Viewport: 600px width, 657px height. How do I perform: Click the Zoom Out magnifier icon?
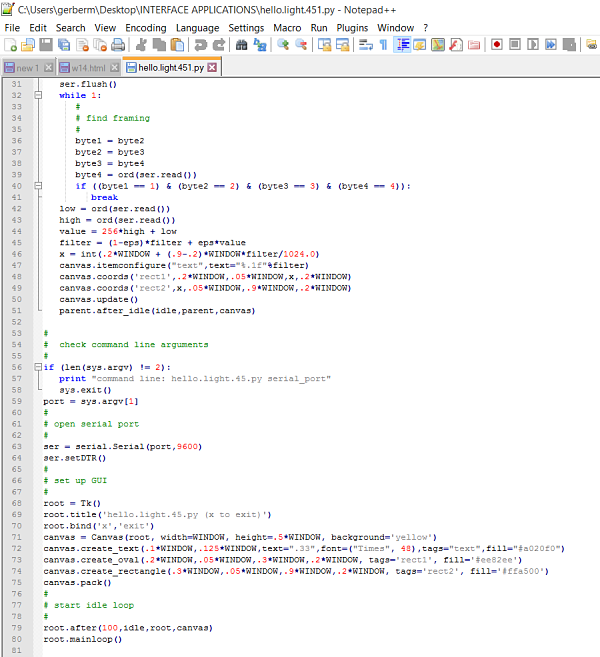click(301, 44)
